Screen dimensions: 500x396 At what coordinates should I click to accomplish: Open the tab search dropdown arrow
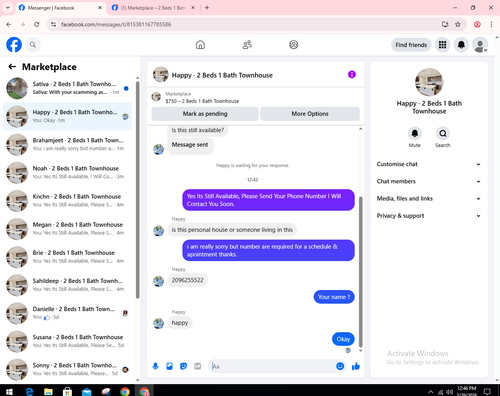8,8
